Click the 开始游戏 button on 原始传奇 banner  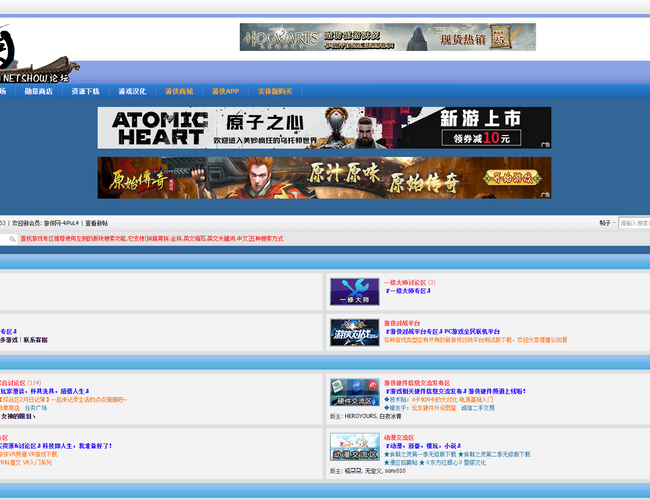coord(512,178)
